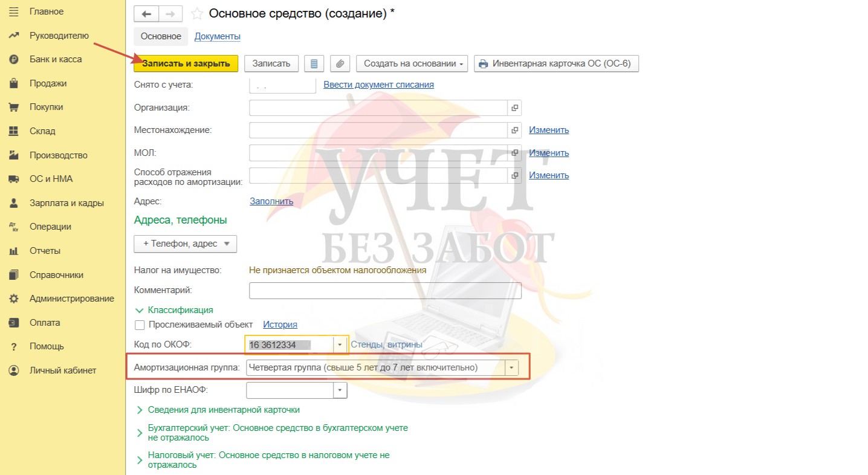Switch to the Документы tab
The height and width of the screenshot is (475, 868).
[x=218, y=36]
